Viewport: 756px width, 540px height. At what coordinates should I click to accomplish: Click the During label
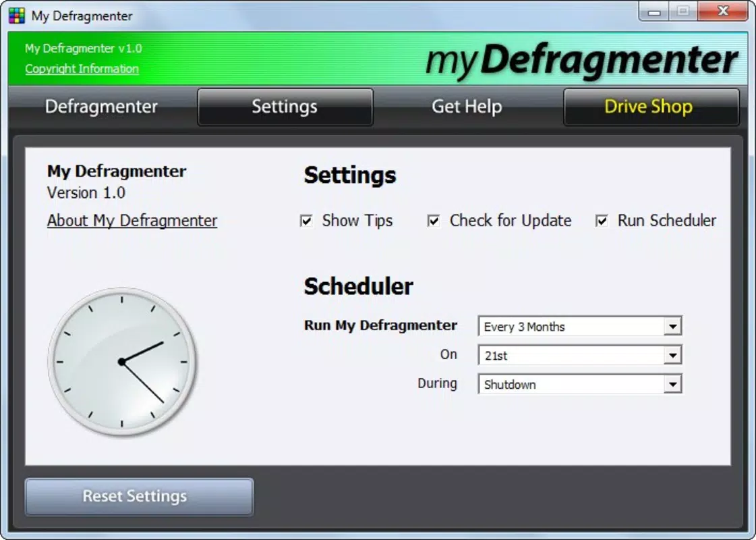pos(437,383)
